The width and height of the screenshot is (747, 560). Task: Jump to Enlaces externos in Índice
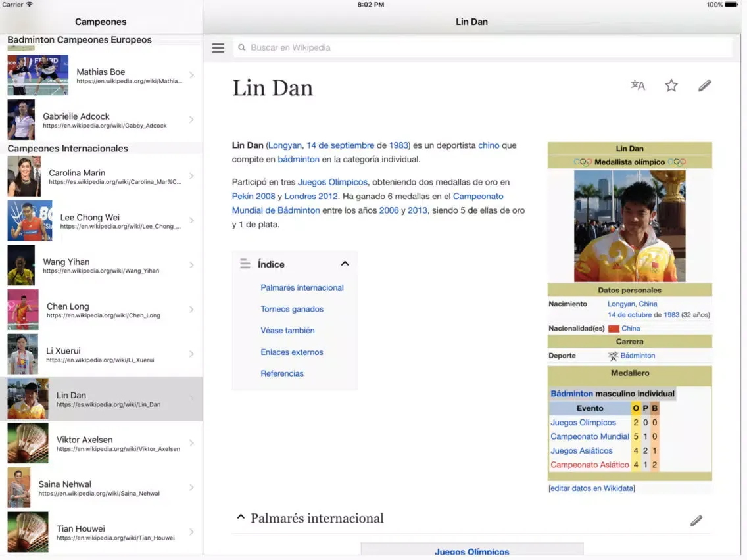291,352
